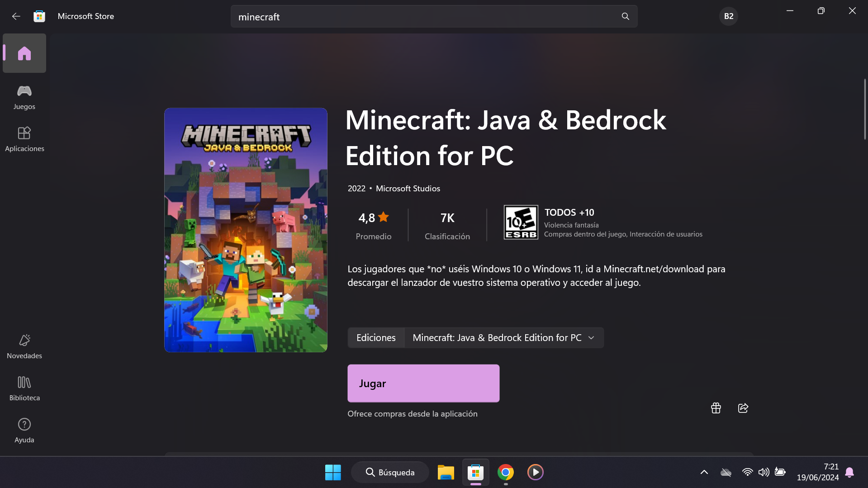Expand the Ediciones edition dropdown

pyautogui.click(x=504, y=338)
